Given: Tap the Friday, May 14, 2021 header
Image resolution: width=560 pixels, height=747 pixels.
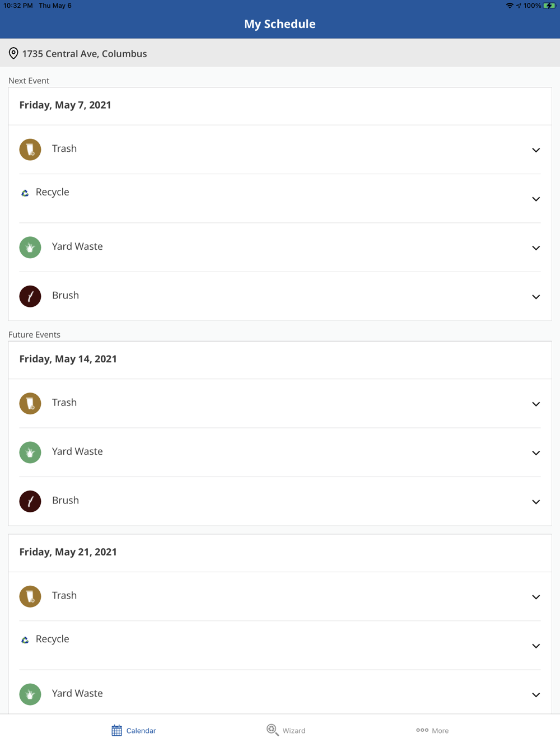Looking at the screenshot, I should [68, 359].
